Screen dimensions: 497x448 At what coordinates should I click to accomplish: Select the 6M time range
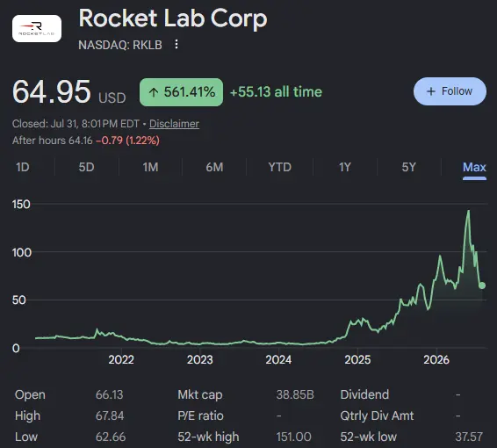(214, 167)
